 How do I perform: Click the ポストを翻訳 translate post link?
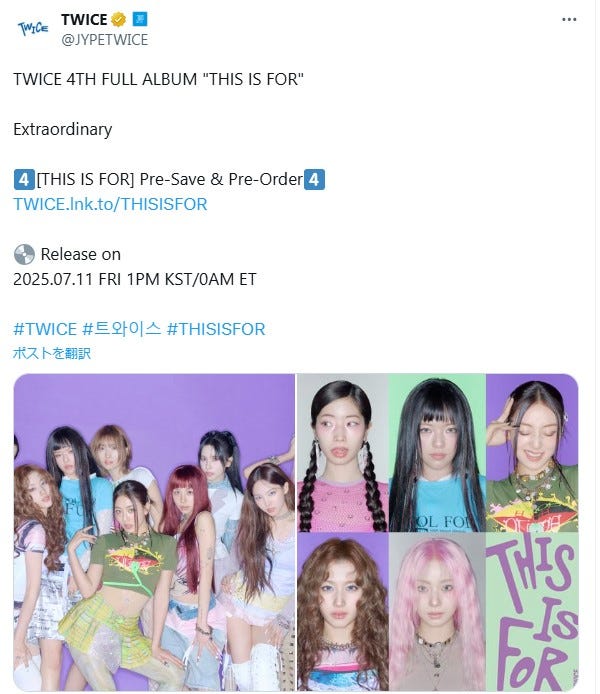coord(52,353)
